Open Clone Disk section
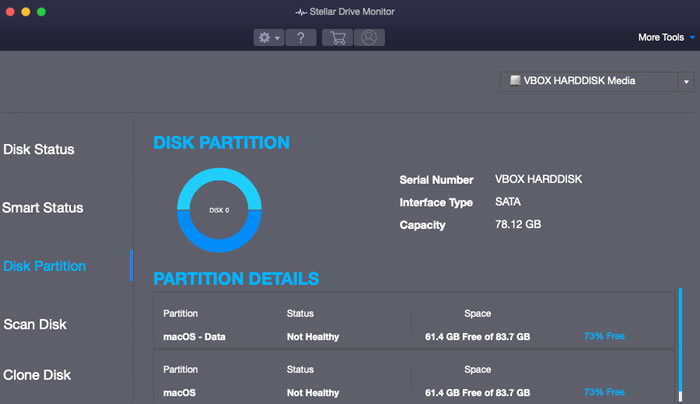 [37, 375]
